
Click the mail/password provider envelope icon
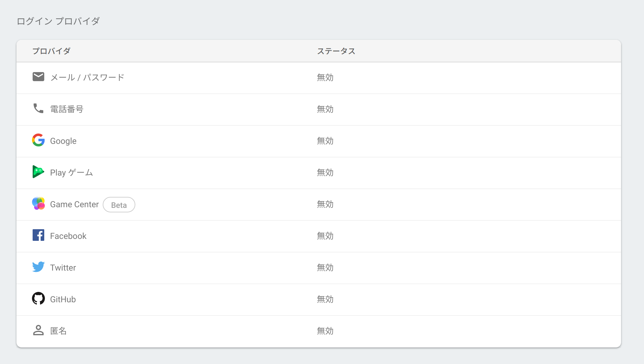[38, 77]
